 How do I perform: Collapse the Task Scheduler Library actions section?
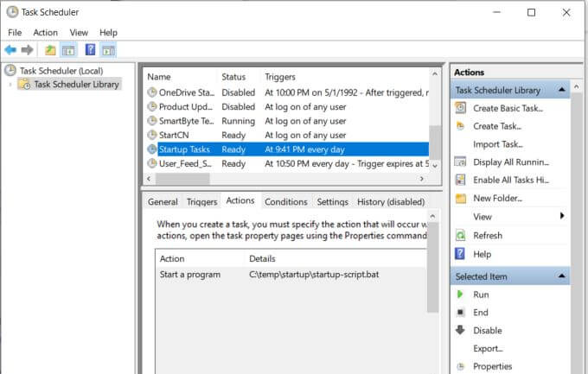[561, 90]
